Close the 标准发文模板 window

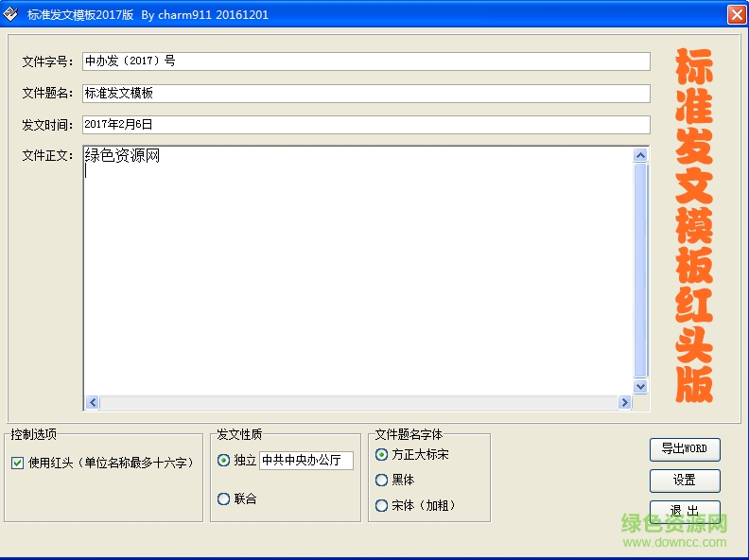pyautogui.click(x=737, y=14)
